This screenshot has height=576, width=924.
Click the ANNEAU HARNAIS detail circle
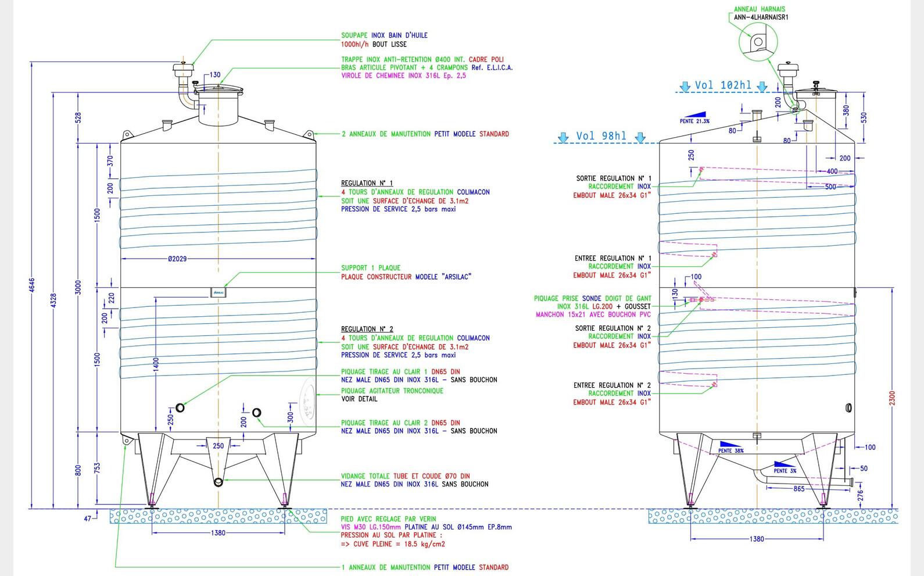(x=758, y=42)
